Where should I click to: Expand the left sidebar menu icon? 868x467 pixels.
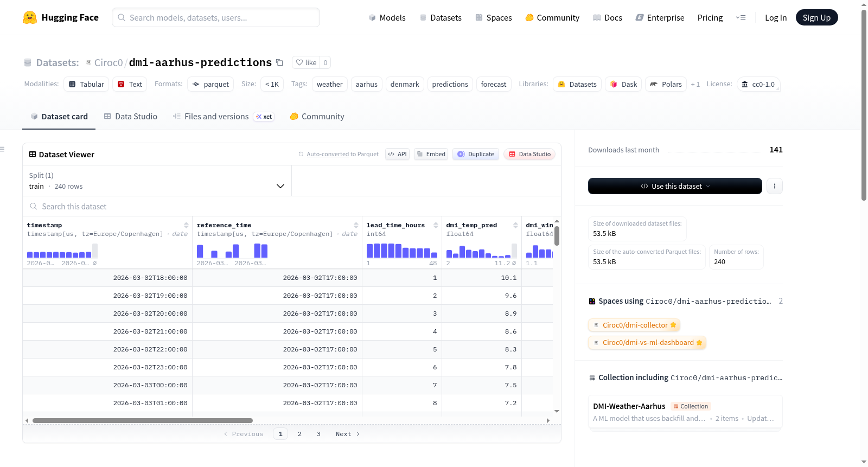pos(3,149)
